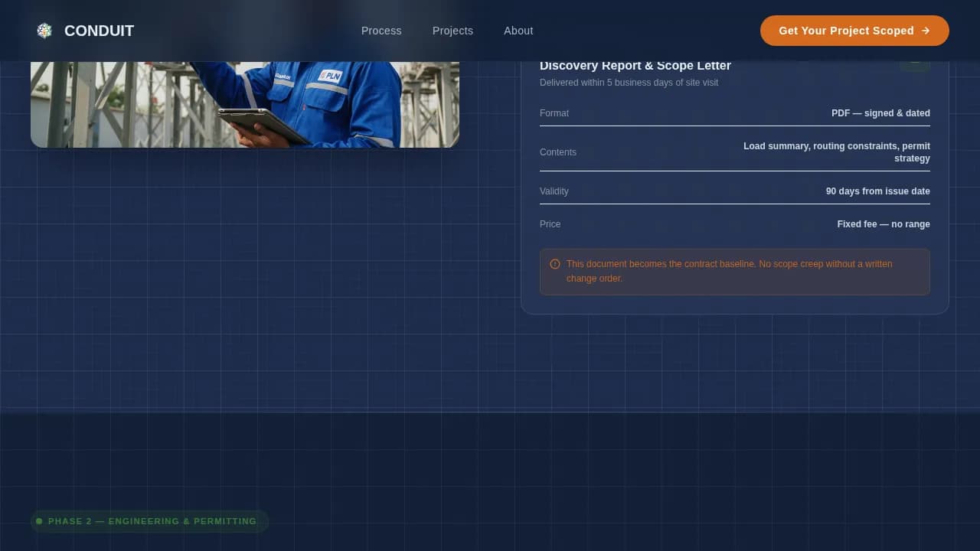
Task: Open the Process navigation item
Action: tap(381, 31)
